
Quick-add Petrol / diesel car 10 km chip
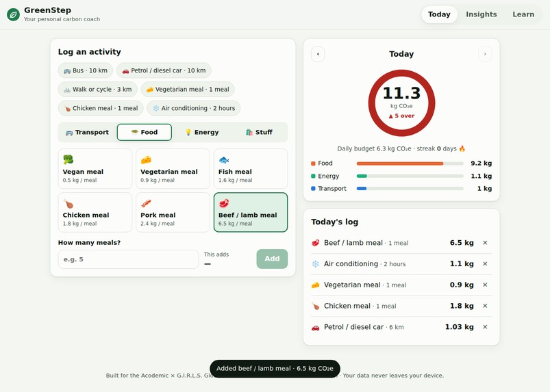click(164, 70)
